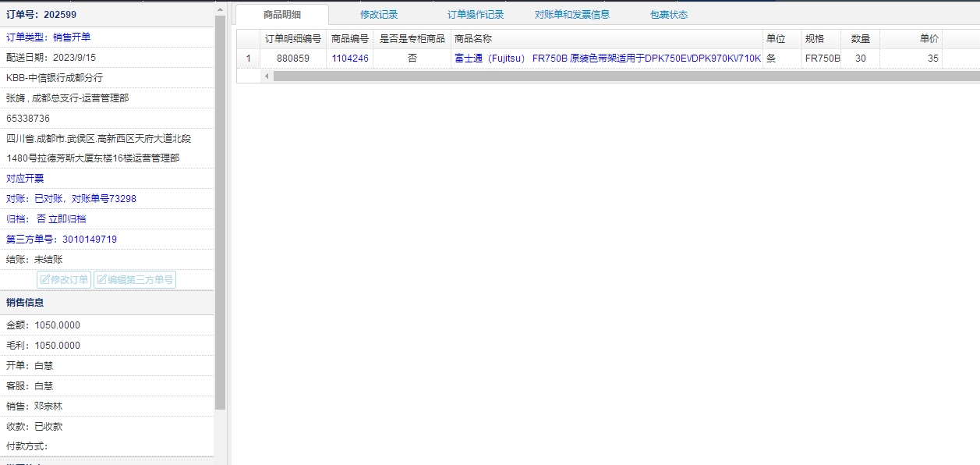The width and height of the screenshot is (980, 465).
Task: Select order detail number 880859 cell
Action: [x=293, y=58]
